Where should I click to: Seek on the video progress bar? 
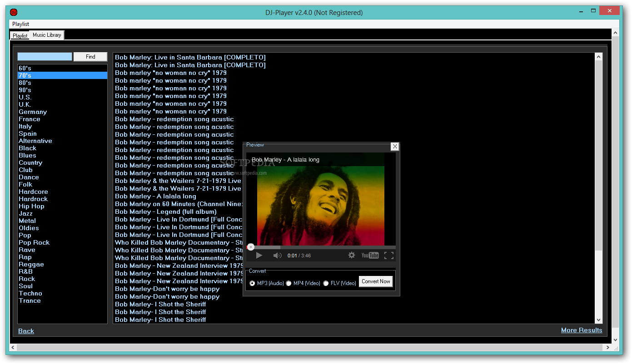tap(321, 247)
